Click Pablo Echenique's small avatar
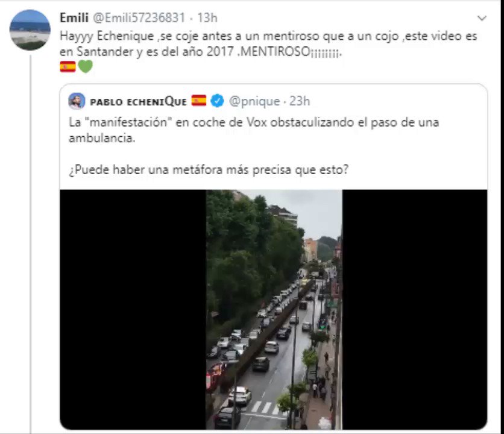Image resolution: width=504 pixels, height=434 pixels. pos(77,101)
